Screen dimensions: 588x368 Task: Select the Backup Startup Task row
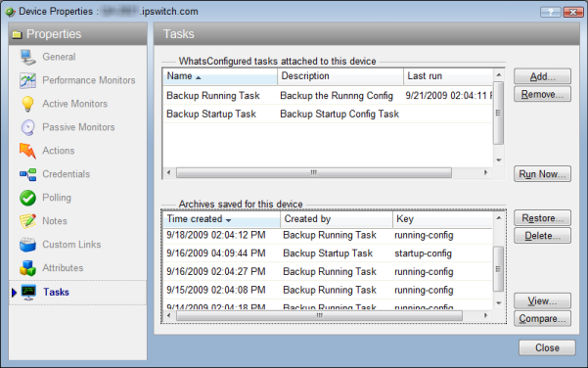(328, 115)
